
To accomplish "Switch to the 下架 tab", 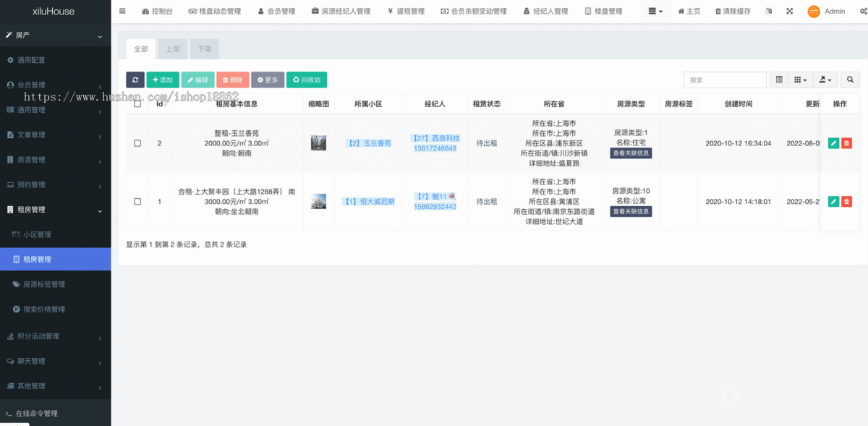I will (204, 48).
